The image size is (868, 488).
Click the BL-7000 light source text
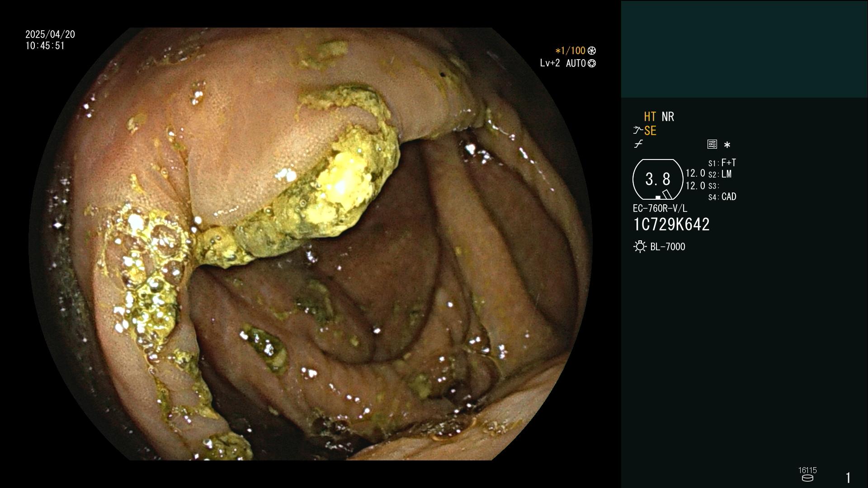click(668, 247)
